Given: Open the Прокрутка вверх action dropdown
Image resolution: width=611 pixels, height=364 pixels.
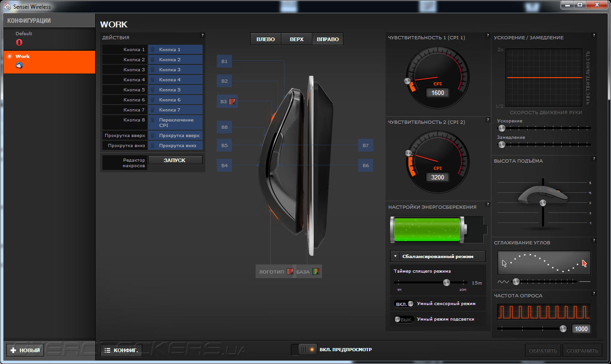Looking at the screenshot, I should [x=176, y=136].
